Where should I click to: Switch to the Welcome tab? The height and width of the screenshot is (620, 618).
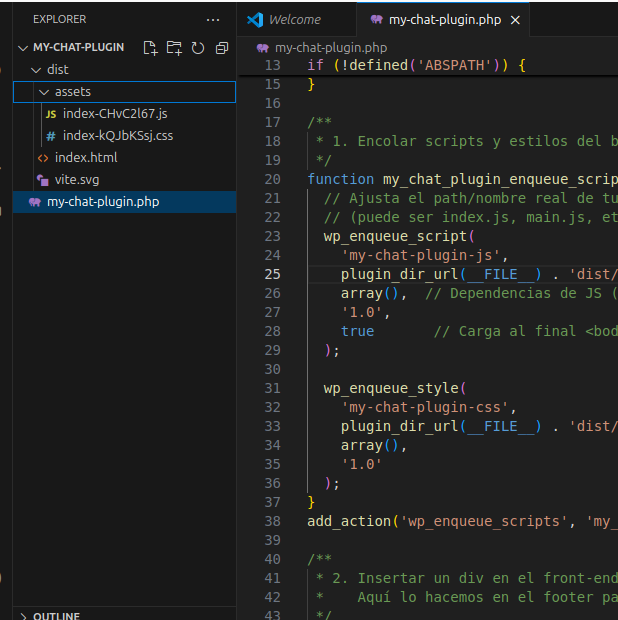click(x=297, y=20)
